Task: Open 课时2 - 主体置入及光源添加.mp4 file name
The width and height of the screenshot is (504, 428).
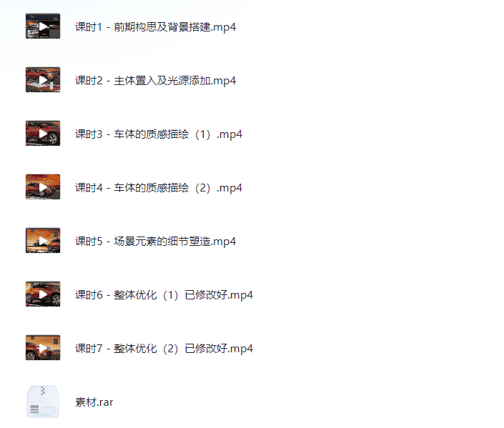Action: 156,81
